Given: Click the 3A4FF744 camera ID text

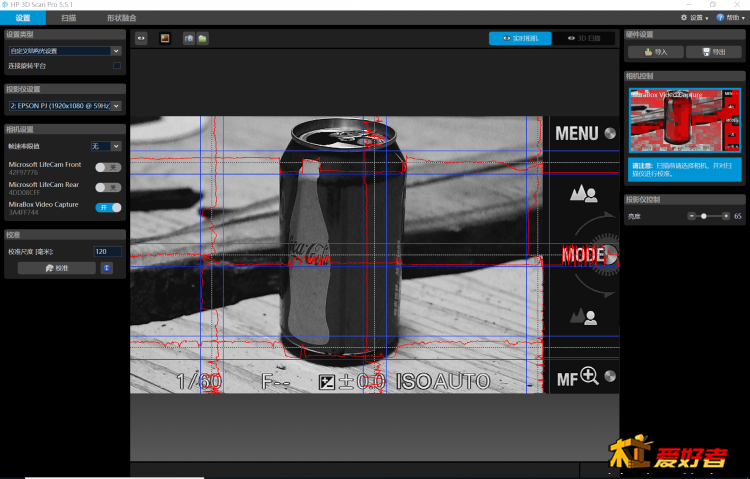Looking at the screenshot, I should coord(23,212).
